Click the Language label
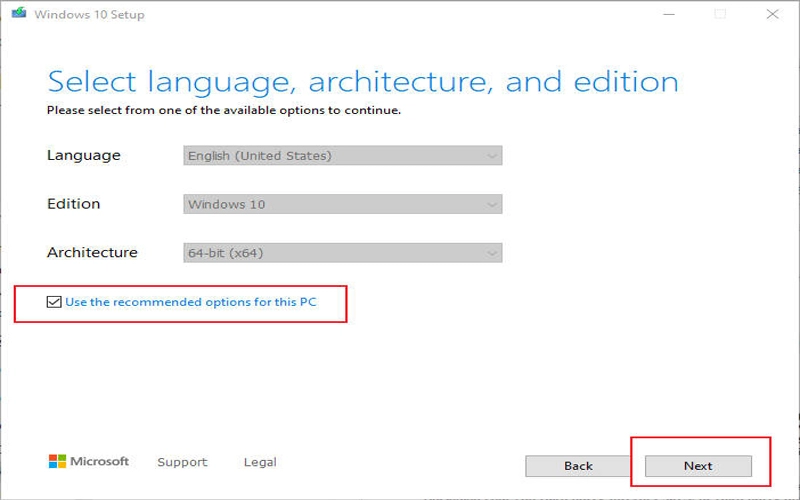 click(84, 155)
